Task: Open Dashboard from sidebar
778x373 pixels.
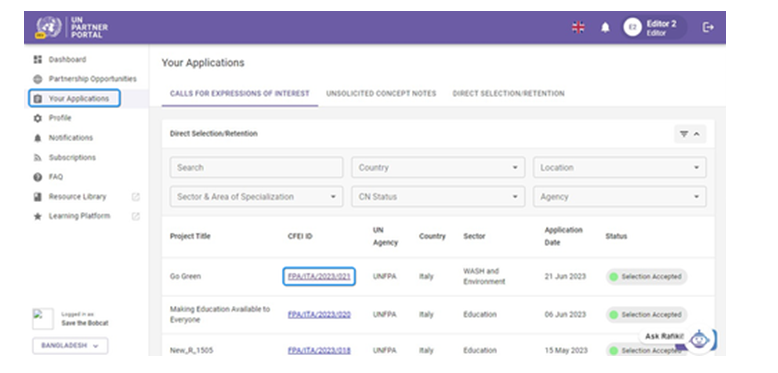Action: point(67,60)
